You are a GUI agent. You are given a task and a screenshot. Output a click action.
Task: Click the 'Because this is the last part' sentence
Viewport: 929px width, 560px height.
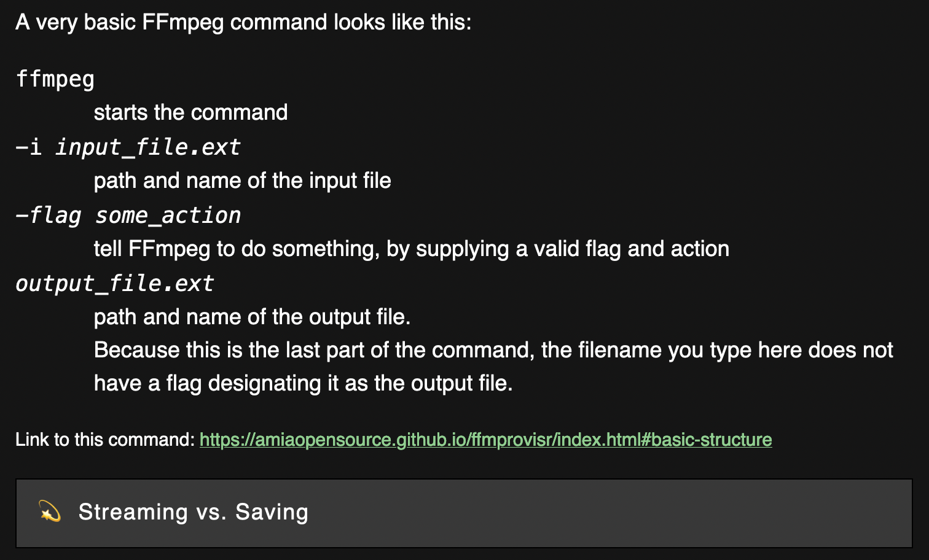pos(493,350)
